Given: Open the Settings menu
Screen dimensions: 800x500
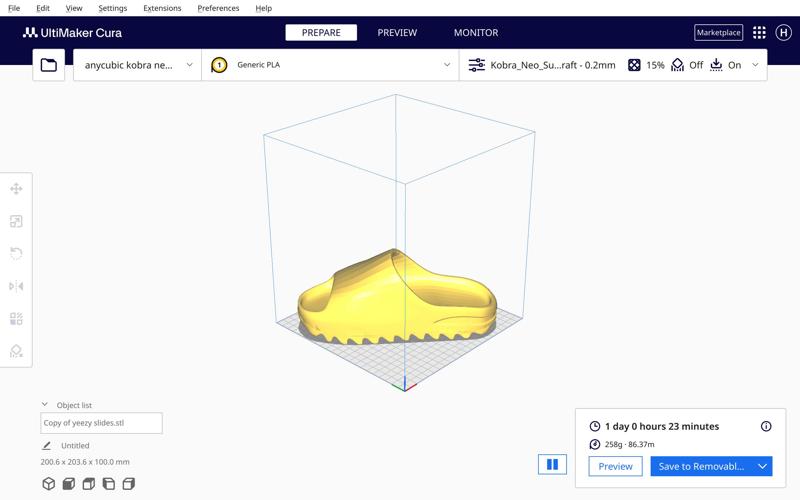Looking at the screenshot, I should 113,8.
